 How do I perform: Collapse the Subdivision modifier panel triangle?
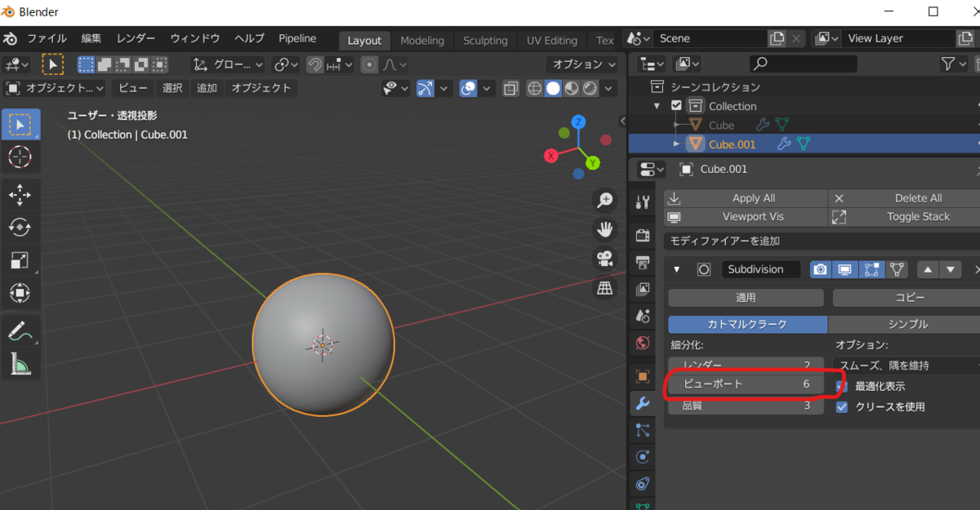pyautogui.click(x=677, y=269)
